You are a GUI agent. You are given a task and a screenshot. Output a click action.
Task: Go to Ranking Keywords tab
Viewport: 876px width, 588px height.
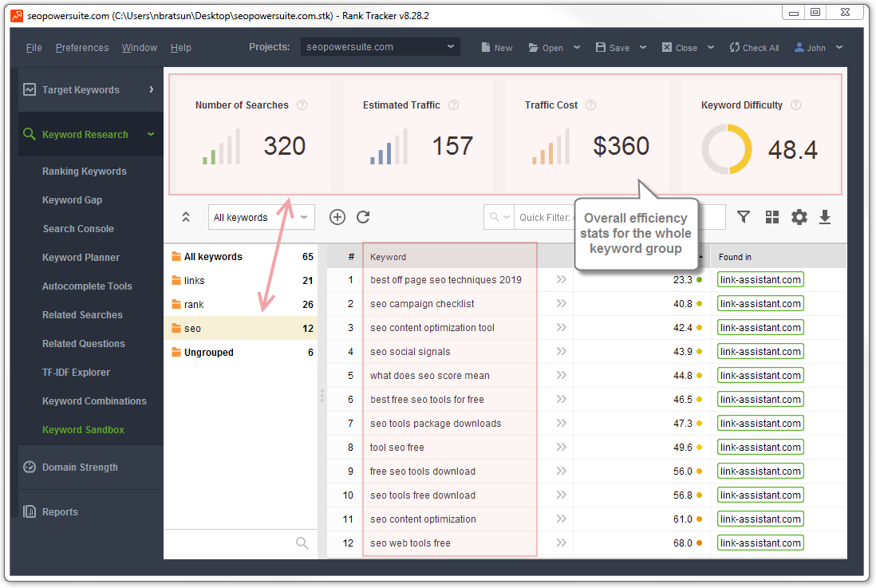click(x=85, y=172)
